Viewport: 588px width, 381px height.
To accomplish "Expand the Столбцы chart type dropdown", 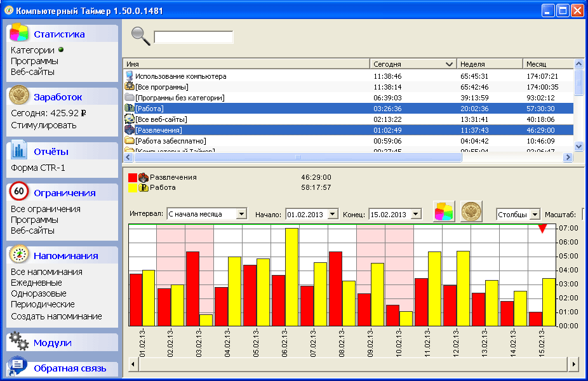I will (535, 215).
